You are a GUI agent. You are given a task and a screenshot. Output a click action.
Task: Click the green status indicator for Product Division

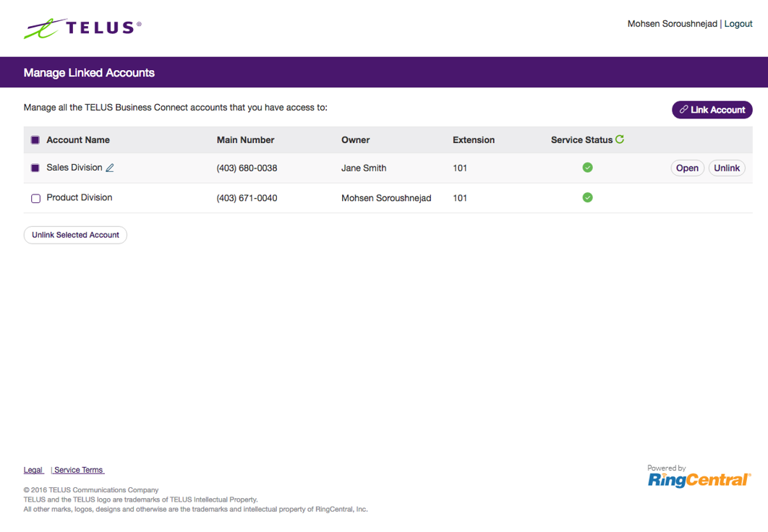pos(587,197)
